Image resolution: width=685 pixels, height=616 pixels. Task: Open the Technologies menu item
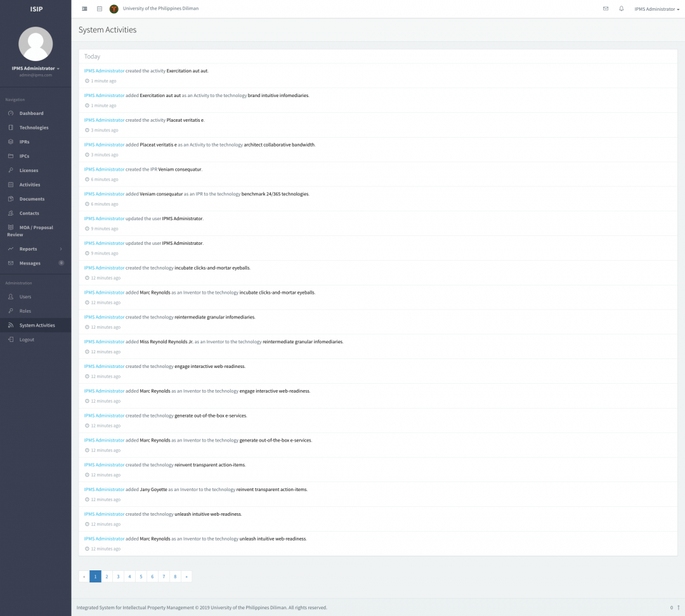pyautogui.click(x=34, y=128)
